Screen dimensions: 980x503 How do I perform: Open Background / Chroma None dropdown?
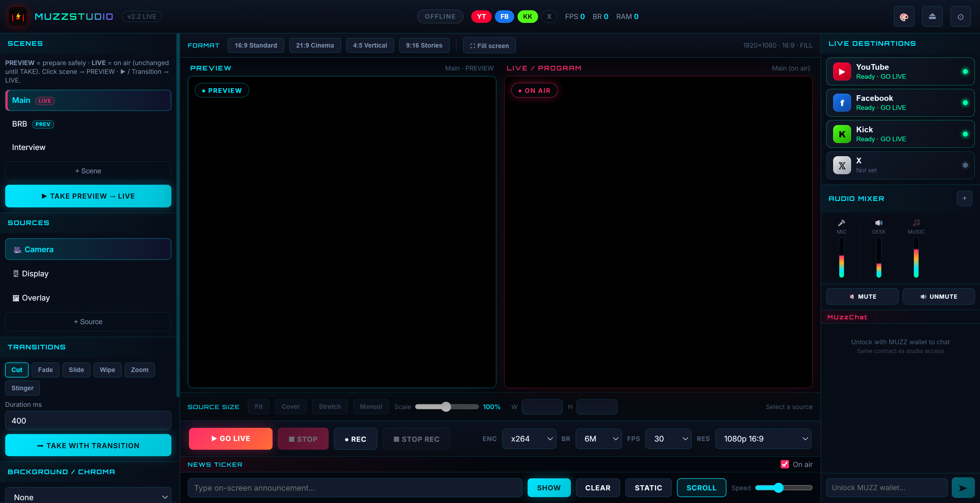88,496
